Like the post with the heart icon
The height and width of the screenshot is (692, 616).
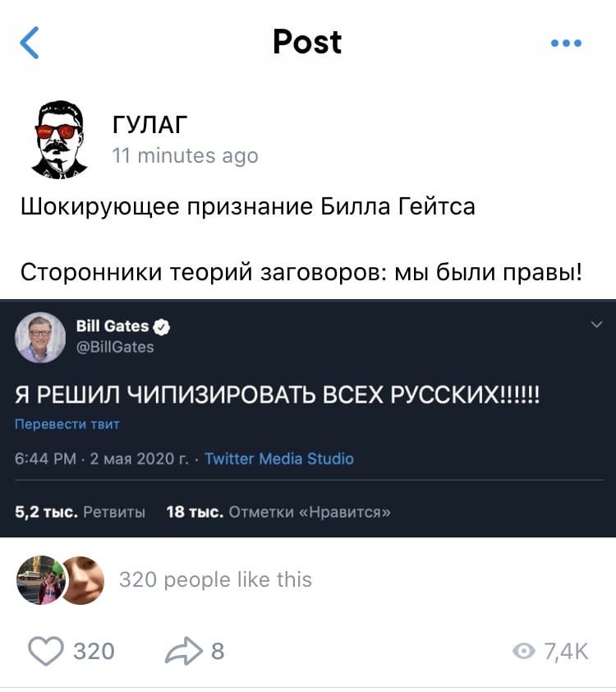tap(45, 651)
